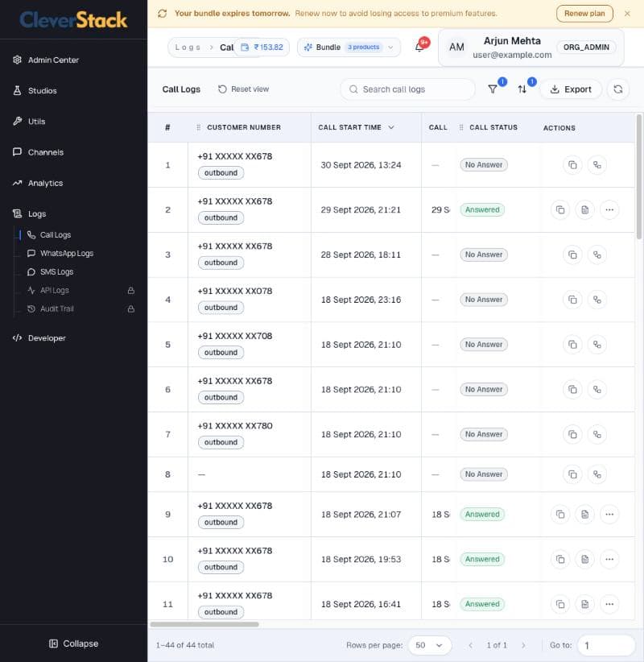The width and height of the screenshot is (644, 662).
Task: Click the wallet balance ₹153.82
Action: (x=262, y=47)
